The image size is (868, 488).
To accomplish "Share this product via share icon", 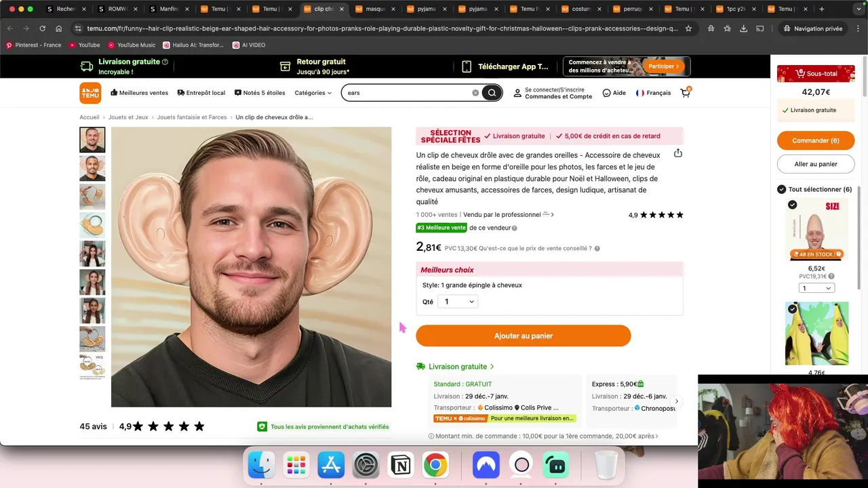I will pos(677,153).
